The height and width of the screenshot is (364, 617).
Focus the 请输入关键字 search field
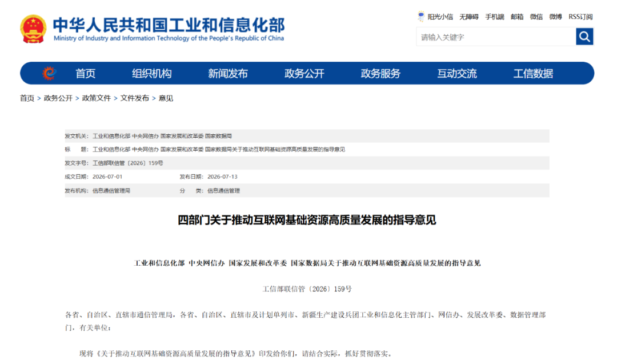coord(496,37)
